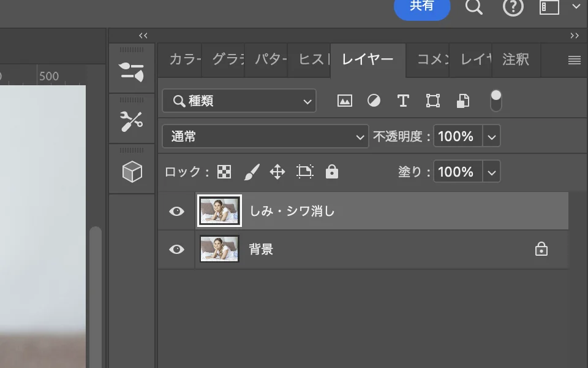Open the 種類 filter type dropdown
Viewport: 588px width, 368px height.
pyautogui.click(x=239, y=101)
